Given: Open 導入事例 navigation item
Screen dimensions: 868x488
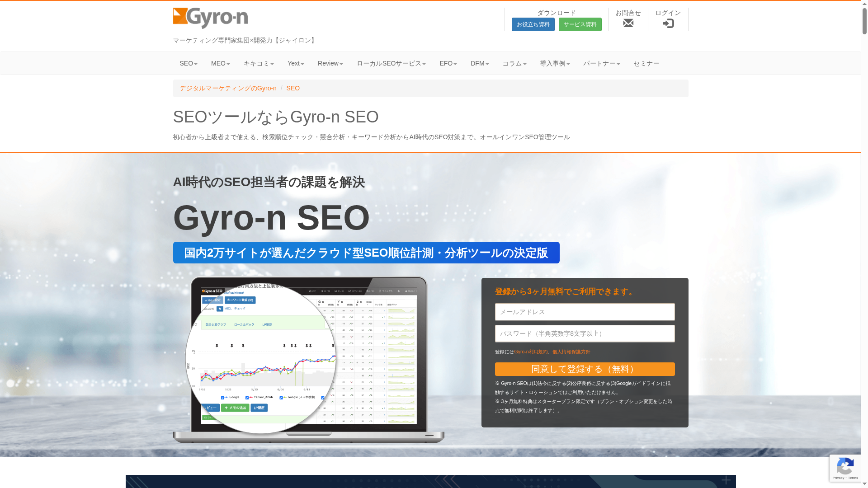Looking at the screenshot, I should coord(555,63).
